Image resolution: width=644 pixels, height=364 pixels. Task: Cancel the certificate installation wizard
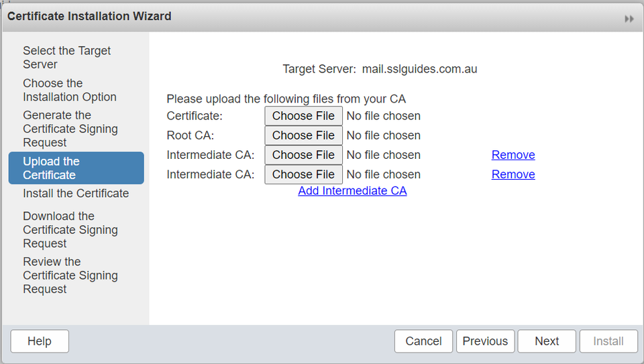tap(423, 341)
